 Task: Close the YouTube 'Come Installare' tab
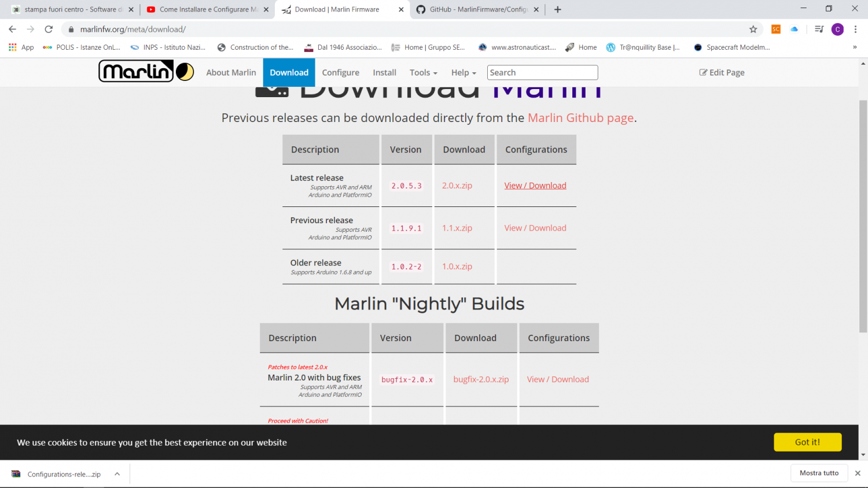(x=266, y=9)
